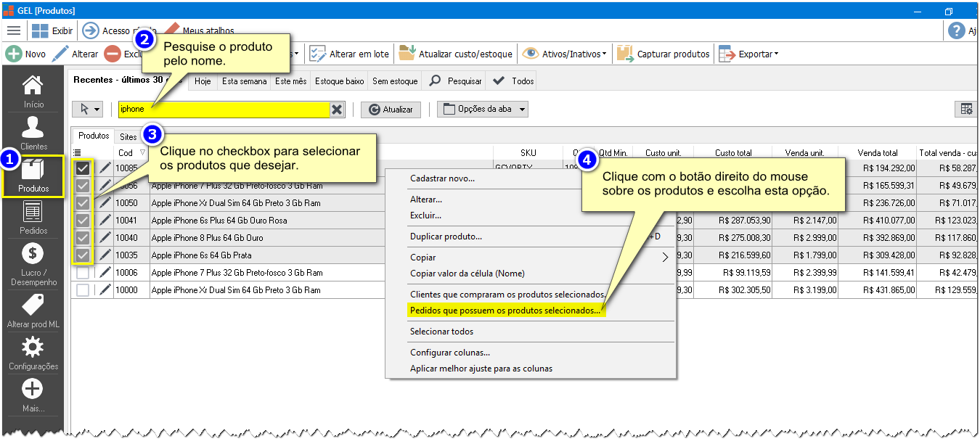Check the box for product 10006
The image size is (980, 444).
[83, 272]
